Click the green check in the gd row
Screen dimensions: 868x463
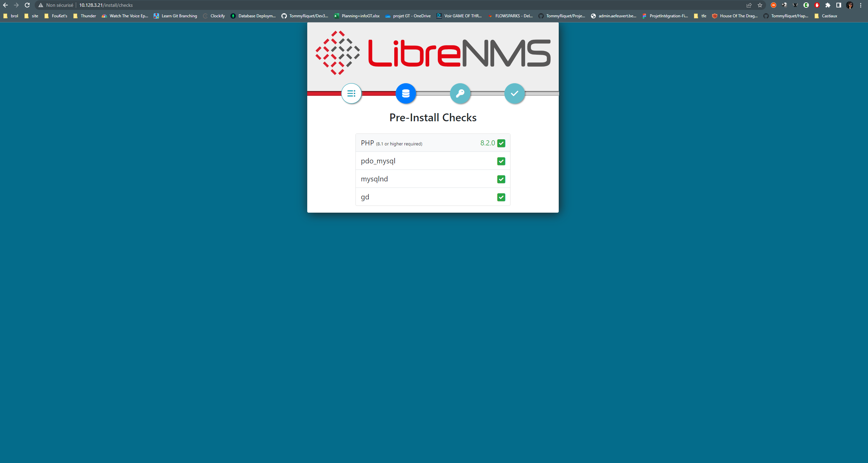[x=501, y=197]
